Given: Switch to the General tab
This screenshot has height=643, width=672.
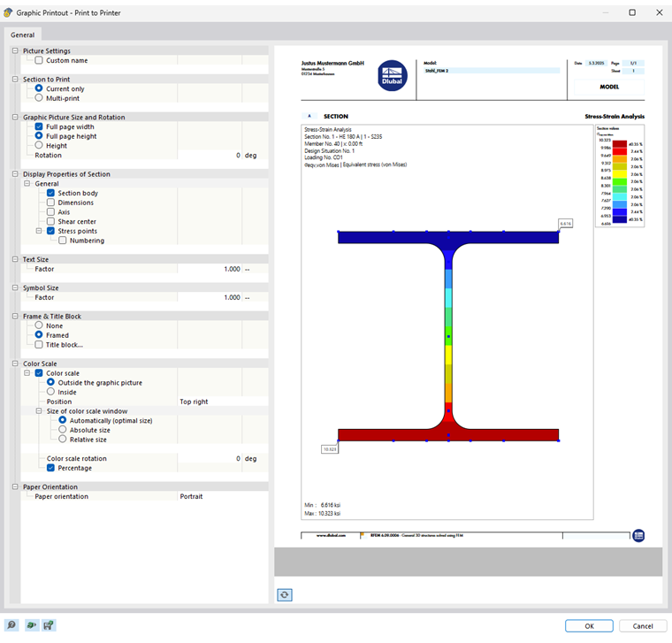Looking at the screenshot, I should click(23, 34).
